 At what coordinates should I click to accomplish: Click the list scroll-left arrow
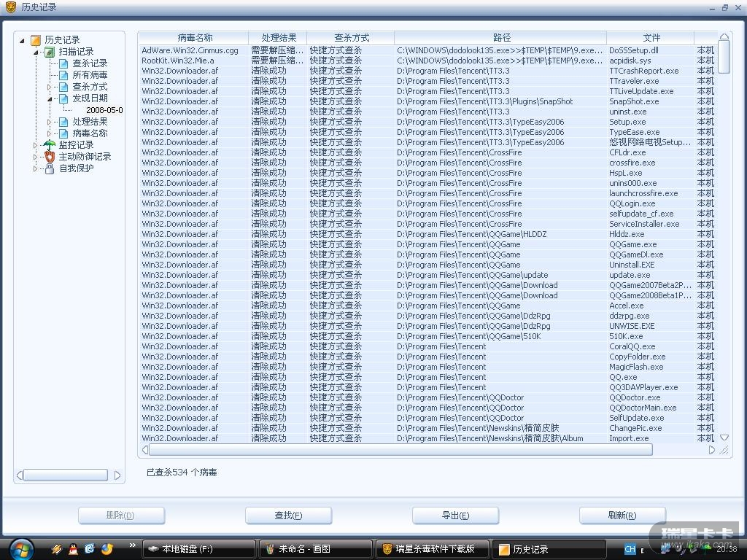point(145,450)
